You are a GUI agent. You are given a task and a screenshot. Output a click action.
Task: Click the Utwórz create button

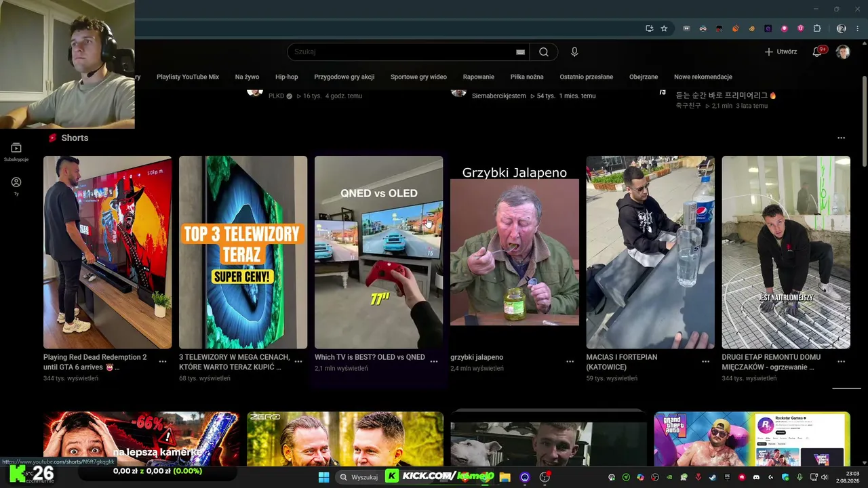pos(781,52)
